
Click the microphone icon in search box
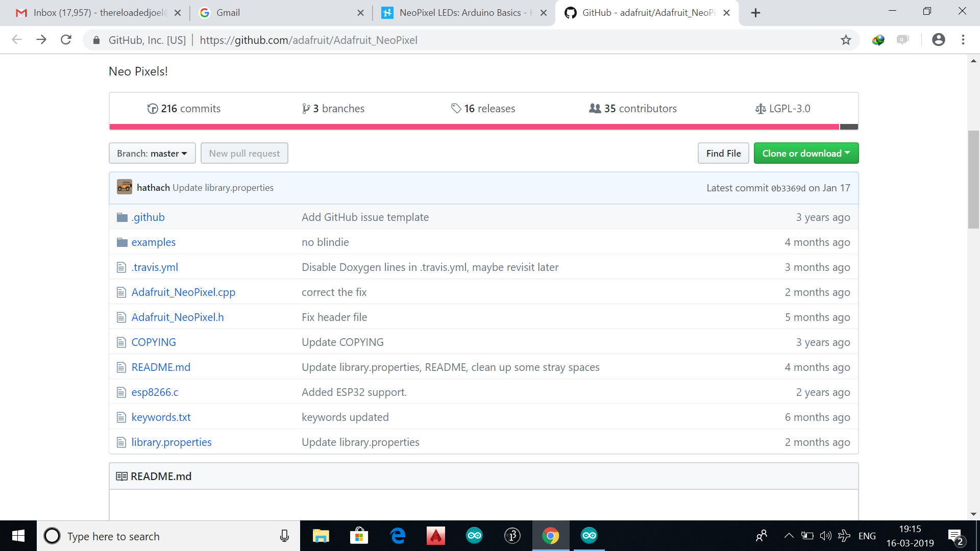coord(284,536)
